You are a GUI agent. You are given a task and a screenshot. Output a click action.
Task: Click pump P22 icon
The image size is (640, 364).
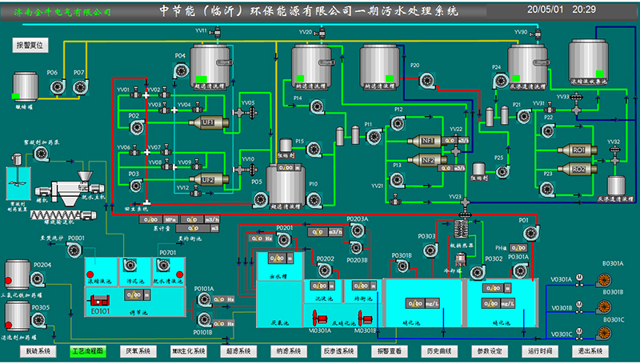coord(547,131)
